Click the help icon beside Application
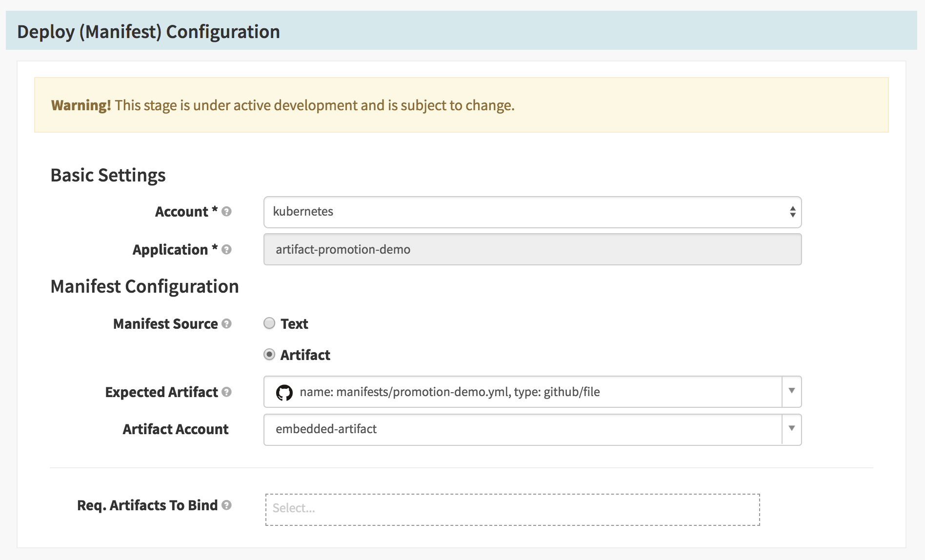The width and height of the screenshot is (925, 560). click(226, 250)
